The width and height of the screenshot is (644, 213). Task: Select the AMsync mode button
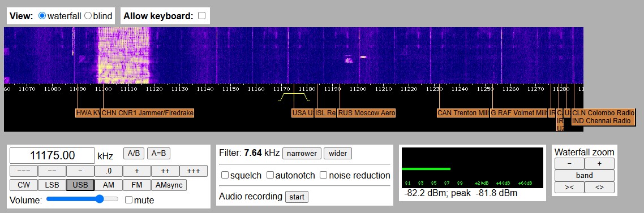pos(169,185)
